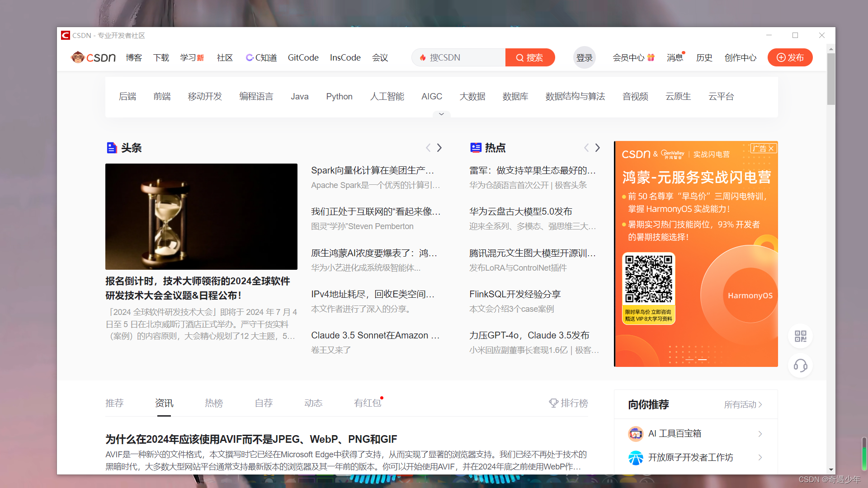Select the 云原生 category
868x488 pixels.
[x=678, y=96]
